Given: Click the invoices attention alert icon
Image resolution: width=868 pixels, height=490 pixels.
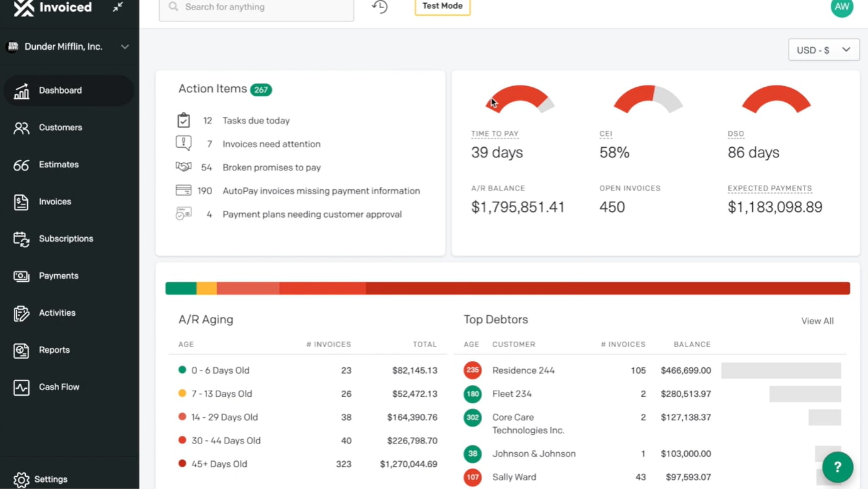Looking at the screenshot, I should (183, 143).
